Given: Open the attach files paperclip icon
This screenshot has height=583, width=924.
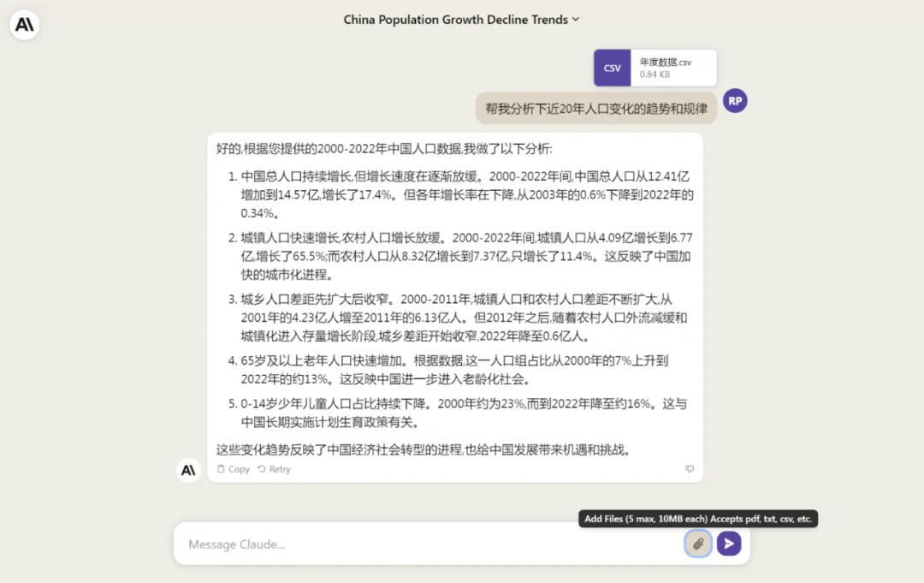Looking at the screenshot, I should coord(698,544).
